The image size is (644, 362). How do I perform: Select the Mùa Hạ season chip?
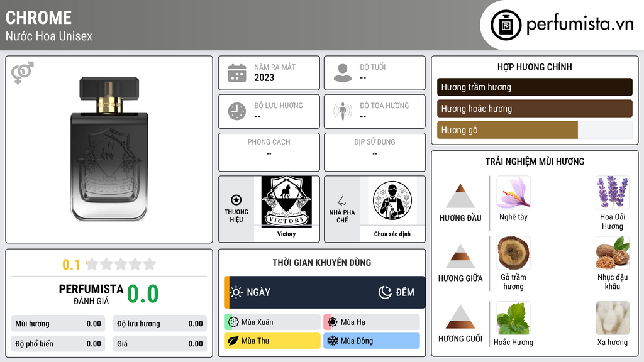pos(372,322)
